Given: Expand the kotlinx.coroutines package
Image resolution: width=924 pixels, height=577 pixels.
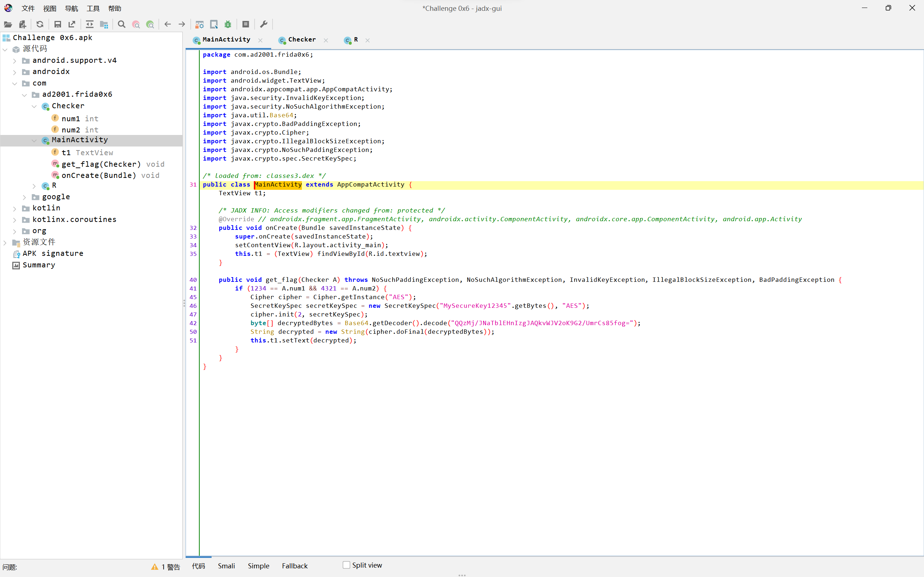Looking at the screenshot, I should pyautogui.click(x=14, y=220).
